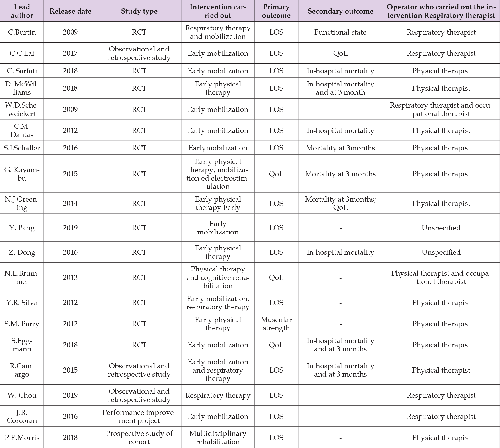Click Respiratory therapist and occupational therapist cell
The width and height of the screenshot is (500, 448).
point(441,109)
